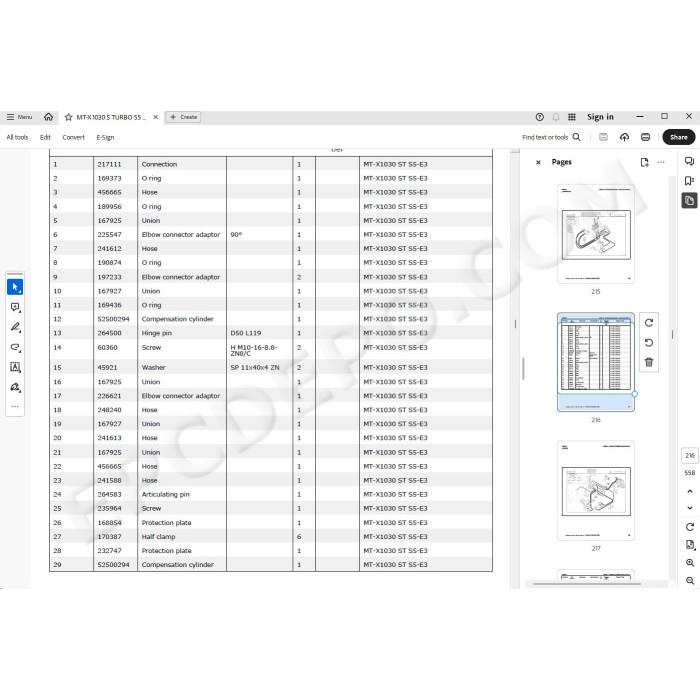700x700 pixels.
Task: Choose the Draw freeform lasso tool
Action: coord(15,347)
